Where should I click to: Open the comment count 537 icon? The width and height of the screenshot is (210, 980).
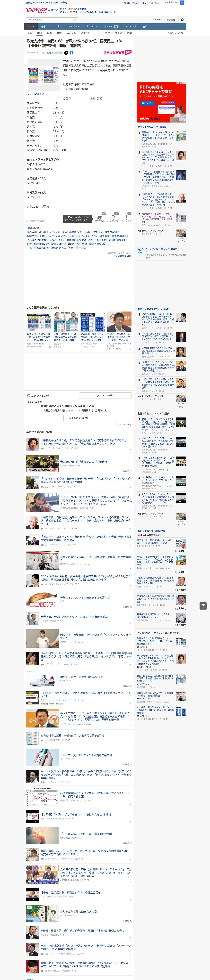(x=51, y=53)
